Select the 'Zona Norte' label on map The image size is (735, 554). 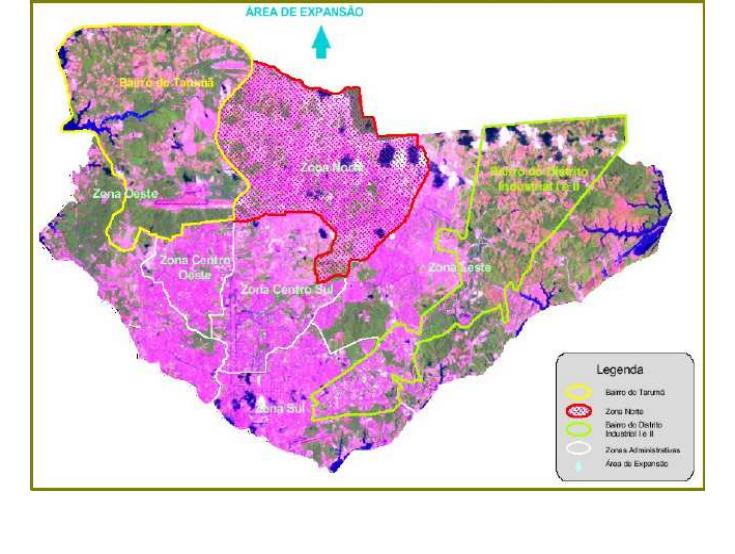pyautogui.click(x=328, y=169)
